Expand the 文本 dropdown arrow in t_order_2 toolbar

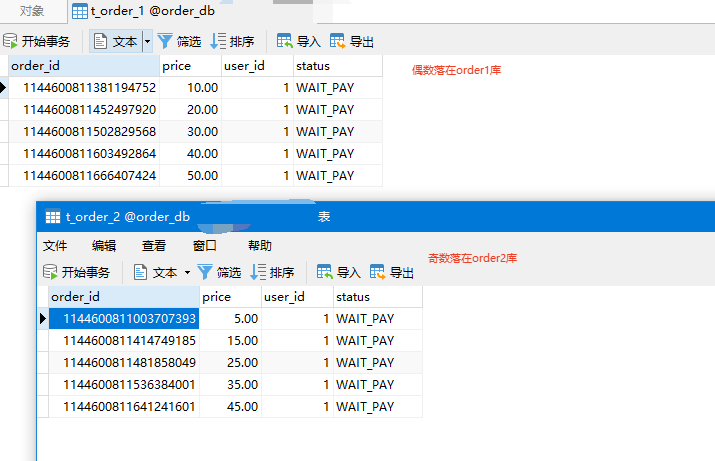pos(187,273)
